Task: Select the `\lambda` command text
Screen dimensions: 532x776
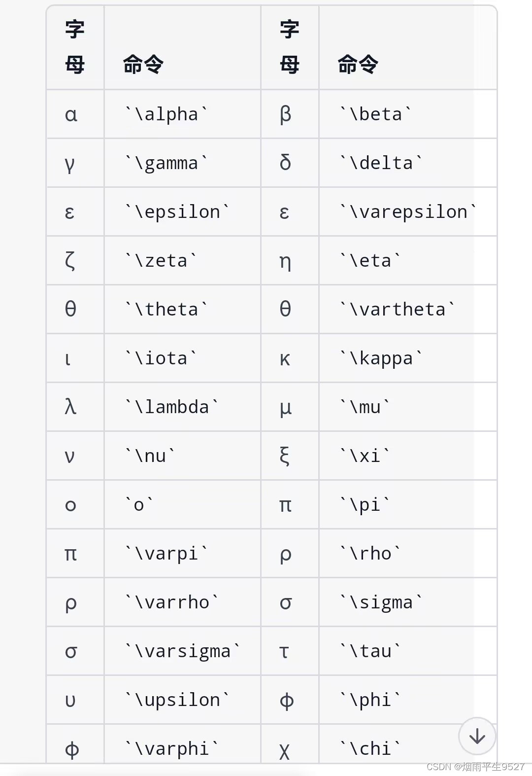Action: [172, 407]
